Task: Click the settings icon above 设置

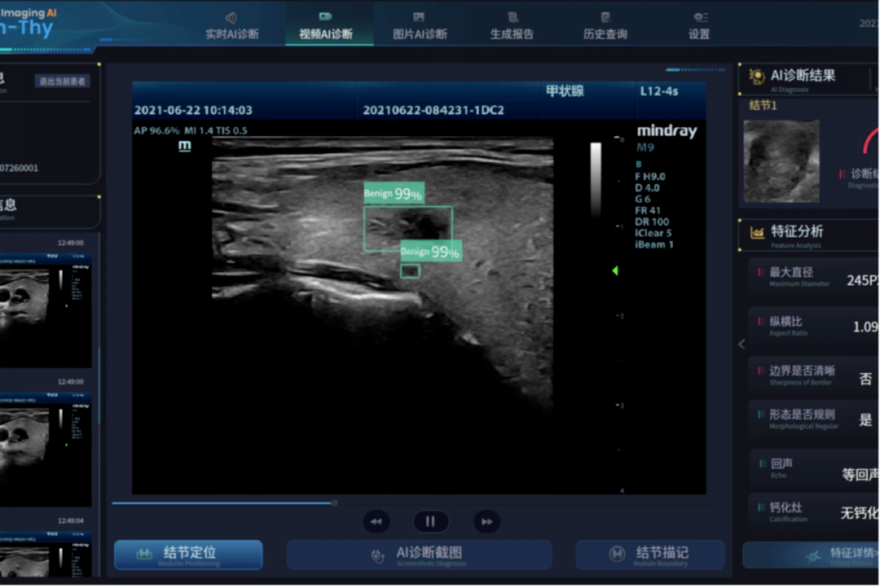Action: 701,17
